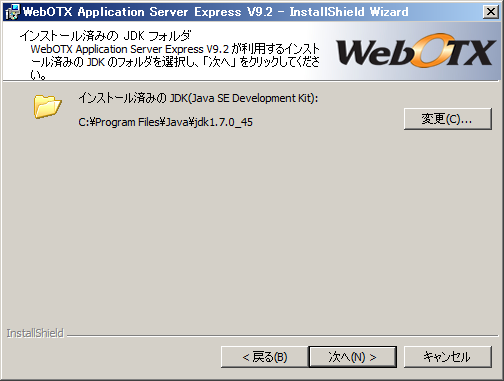The height and width of the screenshot is (381, 504).
Task: Click the installer icon in title bar
Action: click(13, 12)
